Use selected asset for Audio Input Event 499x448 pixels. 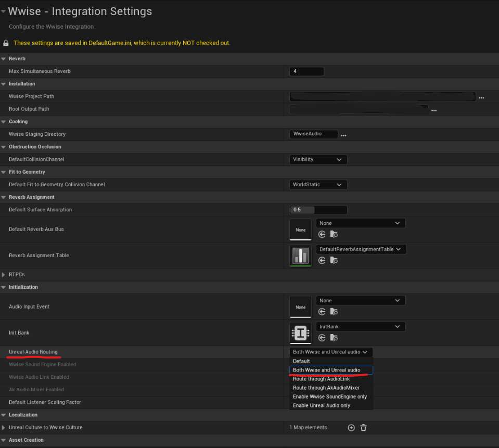coord(322,312)
